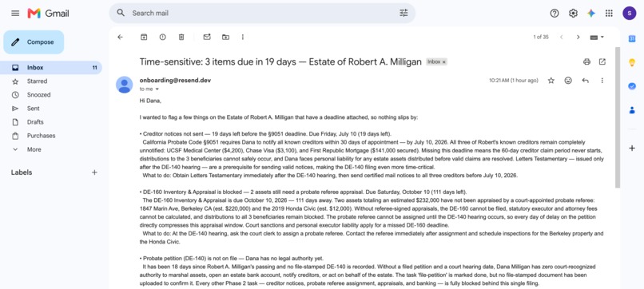This screenshot has height=289, width=644.
Task: Open the Contacts side panel icon
Action: (632, 110)
